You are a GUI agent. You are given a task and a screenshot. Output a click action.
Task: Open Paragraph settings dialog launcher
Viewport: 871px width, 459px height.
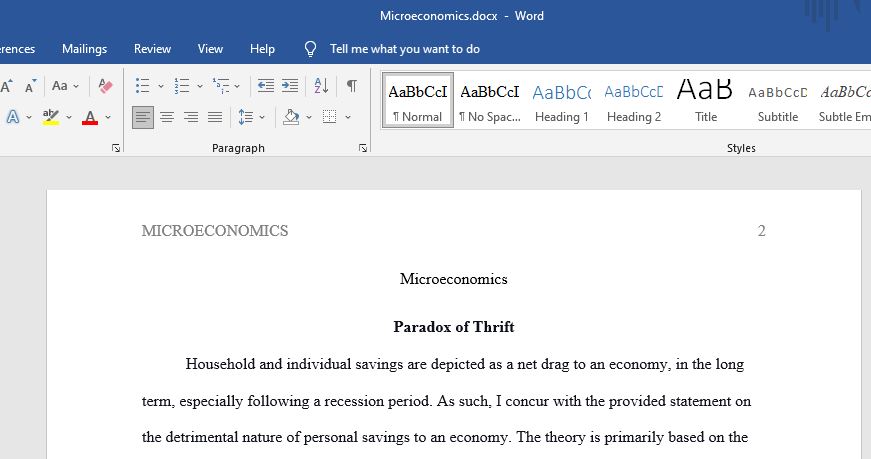pos(363,148)
